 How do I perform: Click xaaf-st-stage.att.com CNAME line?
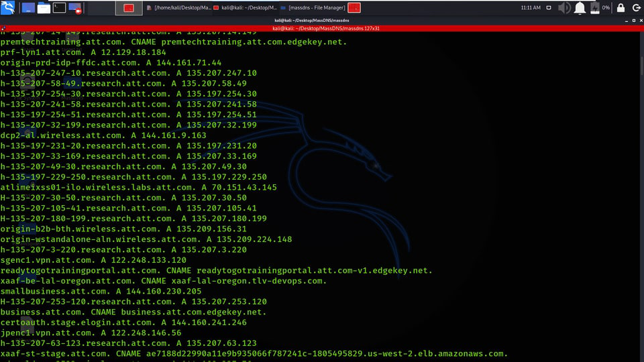[x=254, y=354]
